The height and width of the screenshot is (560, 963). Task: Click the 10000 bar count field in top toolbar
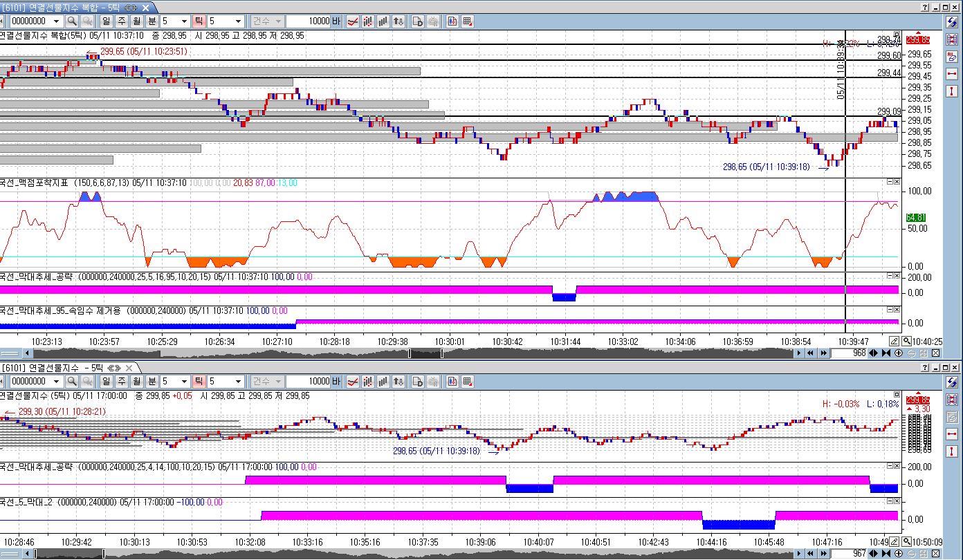[309, 21]
